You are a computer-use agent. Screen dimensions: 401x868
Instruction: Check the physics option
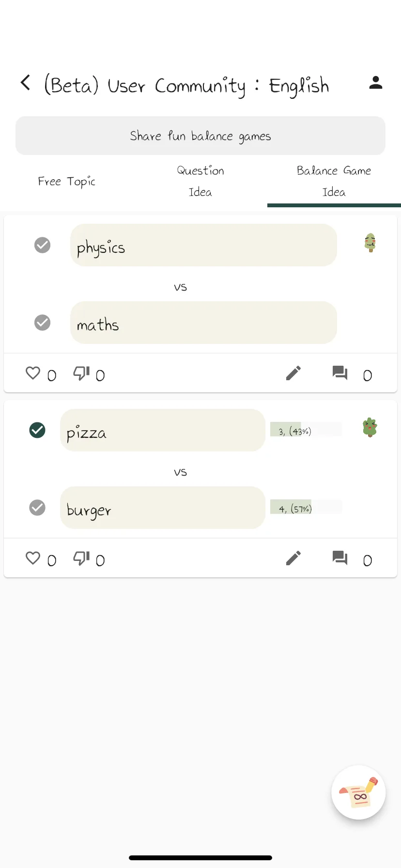pos(43,245)
